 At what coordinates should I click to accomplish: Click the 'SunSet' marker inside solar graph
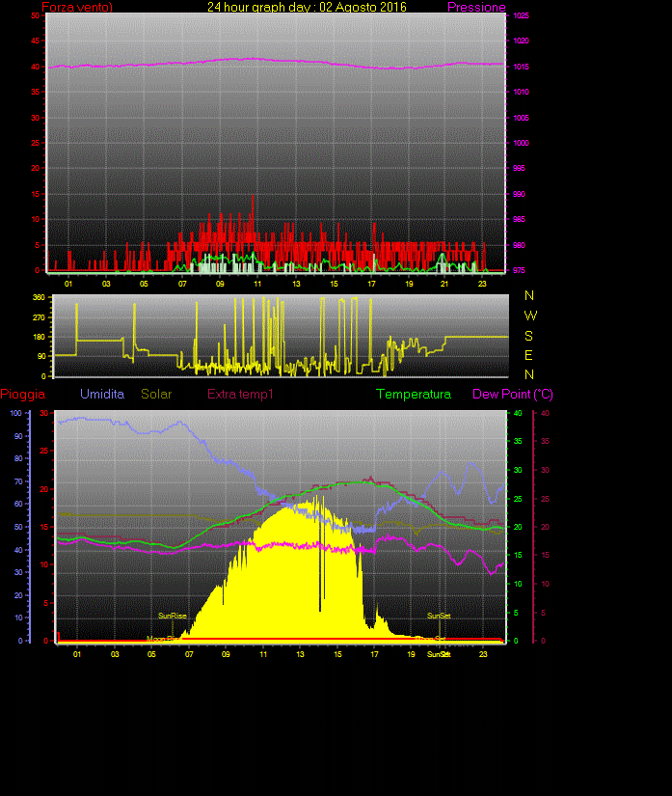click(439, 616)
